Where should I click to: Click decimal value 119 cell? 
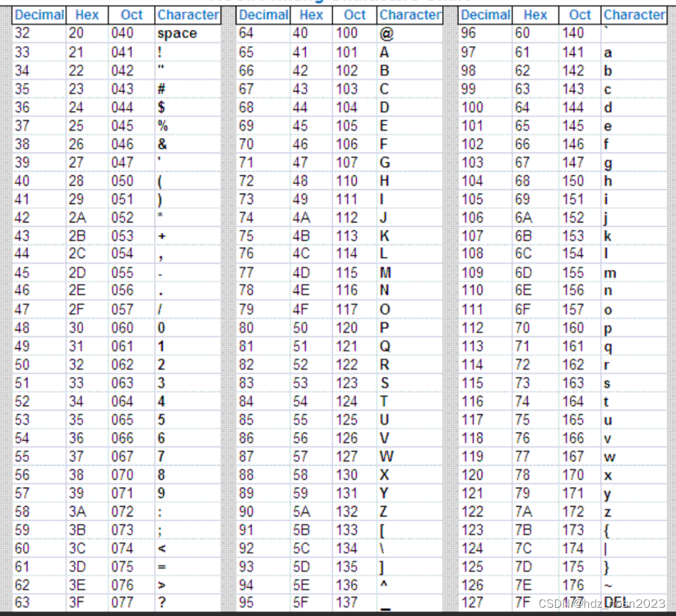click(x=485, y=457)
